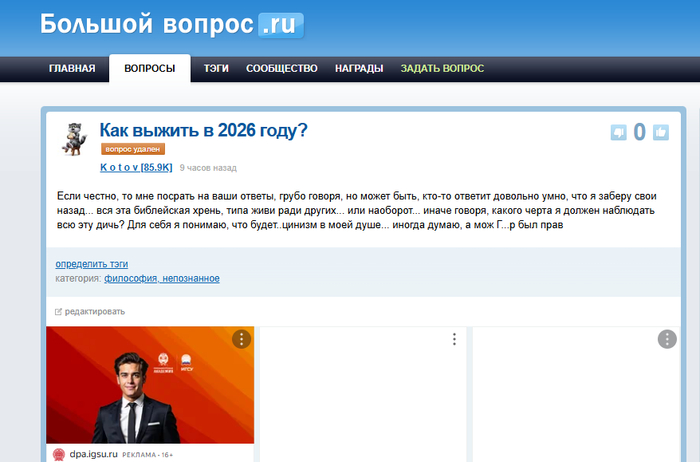Open the three-dot menu on the middle ad card
This screenshot has width=700, height=462.
(454, 339)
